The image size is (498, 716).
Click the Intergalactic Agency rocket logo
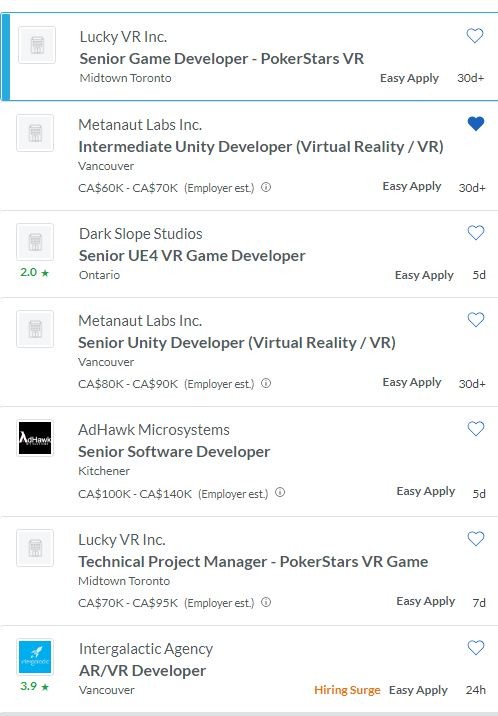35,657
